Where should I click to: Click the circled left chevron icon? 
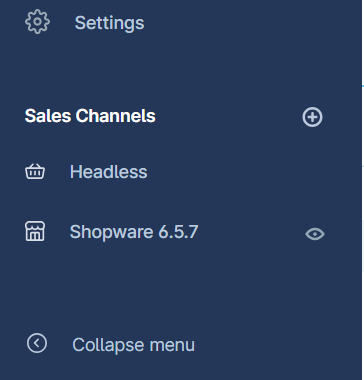pyautogui.click(x=37, y=343)
